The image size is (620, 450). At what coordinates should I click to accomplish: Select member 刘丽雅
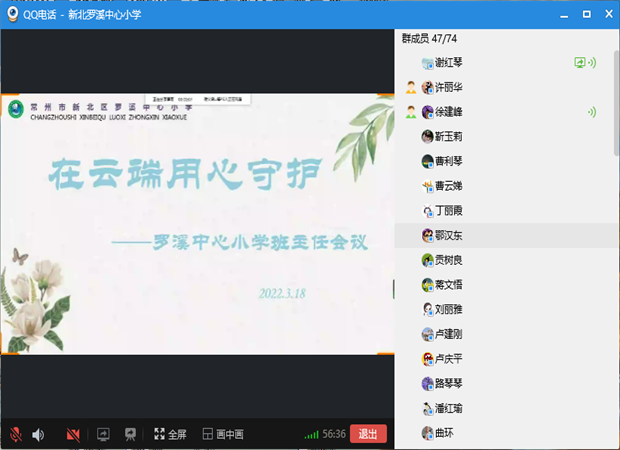pyautogui.click(x=506, y=309)
